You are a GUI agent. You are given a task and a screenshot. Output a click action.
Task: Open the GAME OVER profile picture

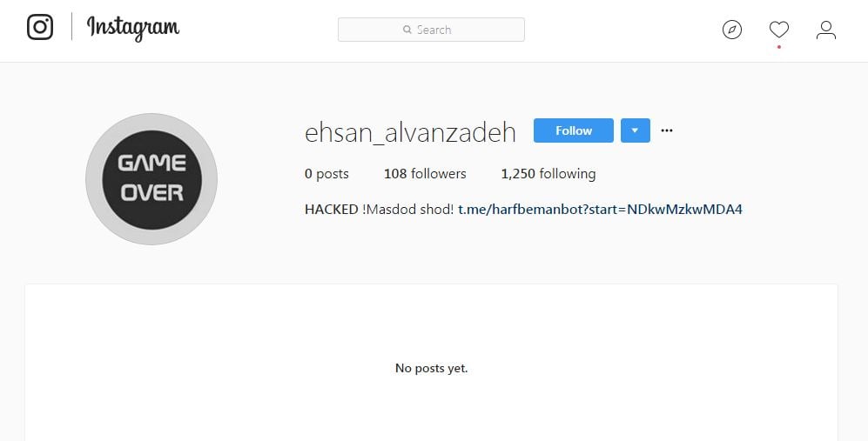tap(151, 179)
